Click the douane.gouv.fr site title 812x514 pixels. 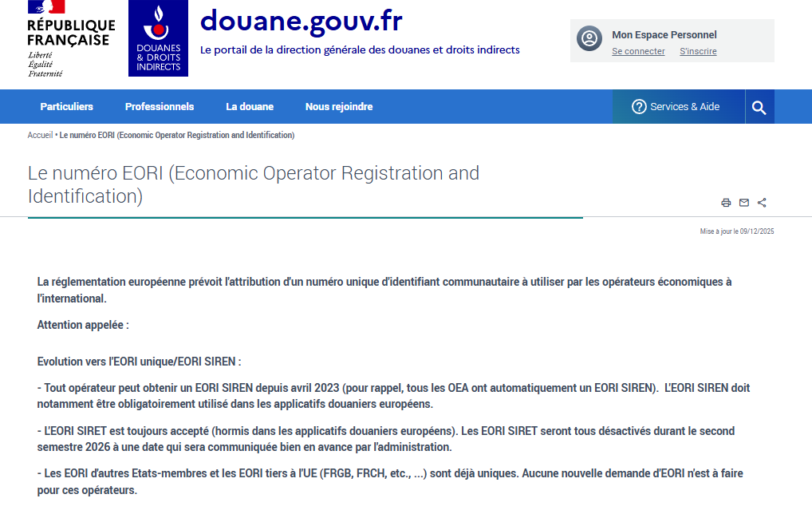point(301,21)
